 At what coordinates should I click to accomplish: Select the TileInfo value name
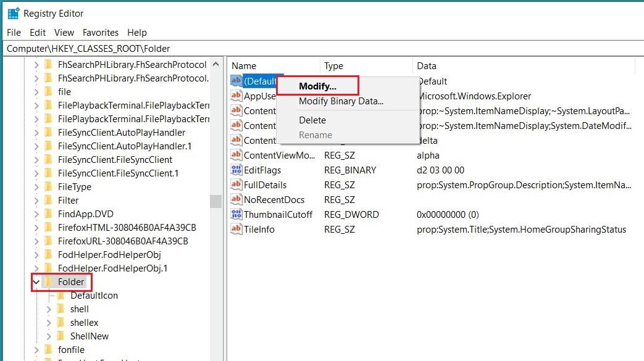[259, 229]
